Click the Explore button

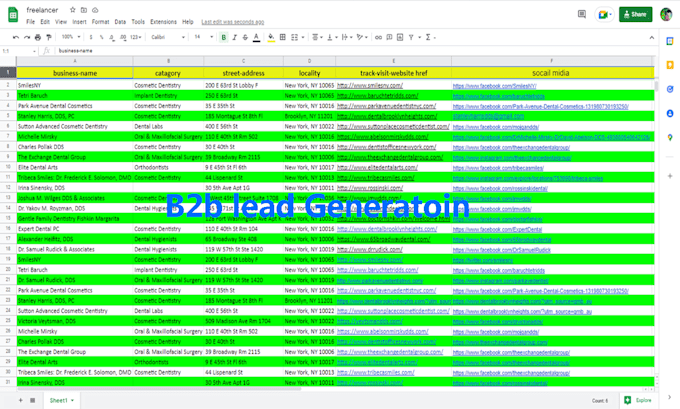click(x=638, y=400)
